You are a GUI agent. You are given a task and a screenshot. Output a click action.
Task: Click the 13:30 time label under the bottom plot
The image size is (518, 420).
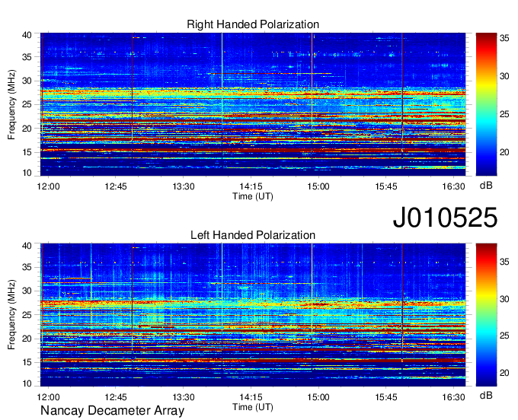[x=184, y=397]
